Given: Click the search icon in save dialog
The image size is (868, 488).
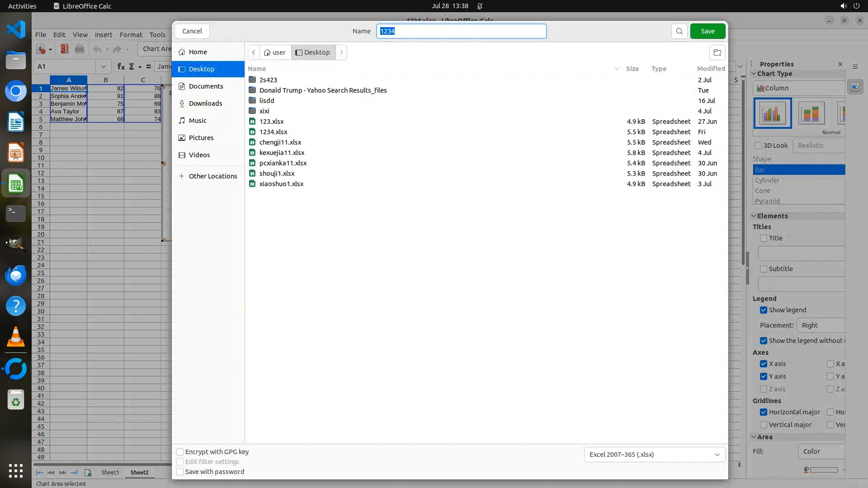Looking at the screenshot, I should (679, 31).
